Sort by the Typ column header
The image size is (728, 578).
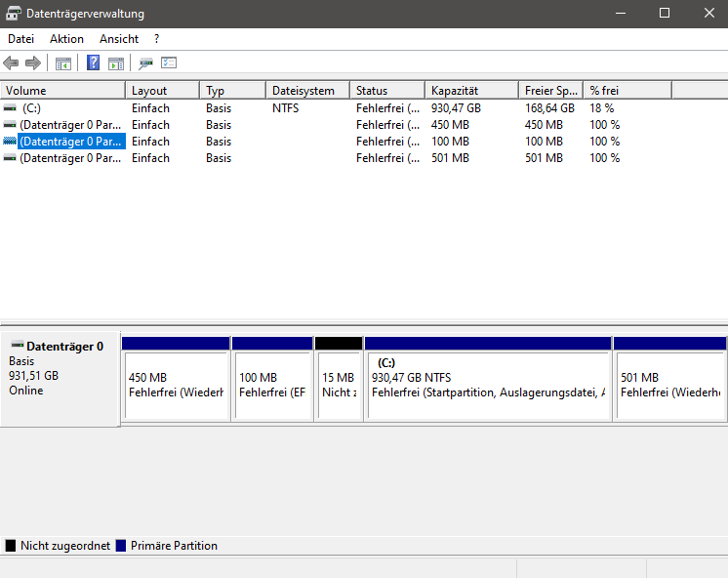click(x=233, y=91)
